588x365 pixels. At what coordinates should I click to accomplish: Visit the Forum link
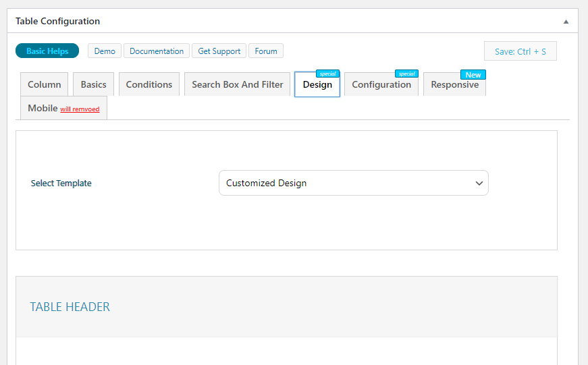(x=266, y=51)
